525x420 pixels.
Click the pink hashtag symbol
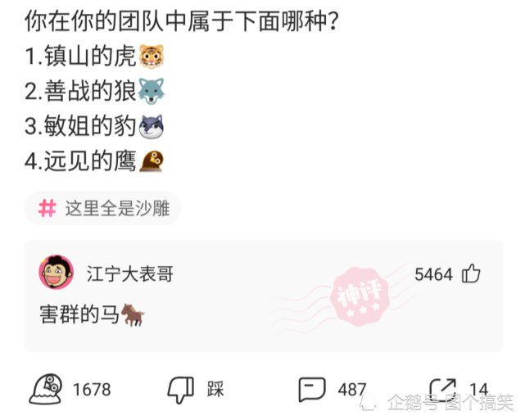(x=48, y=208)
